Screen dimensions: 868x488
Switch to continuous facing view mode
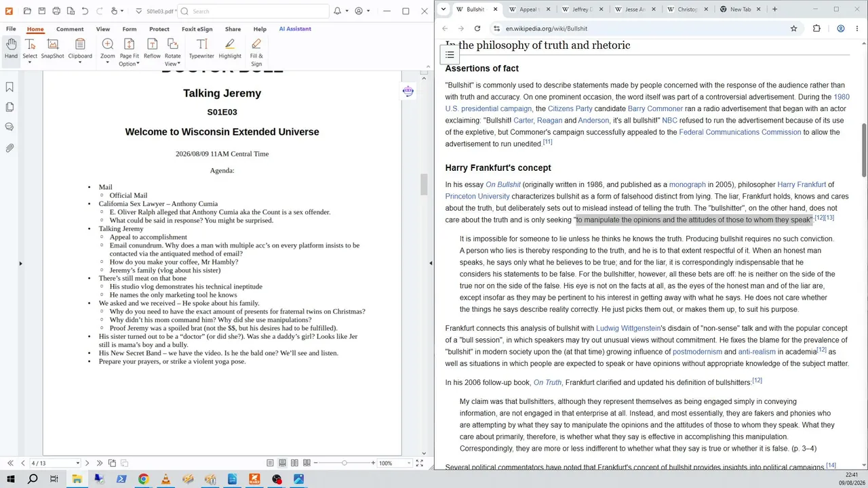307,463
